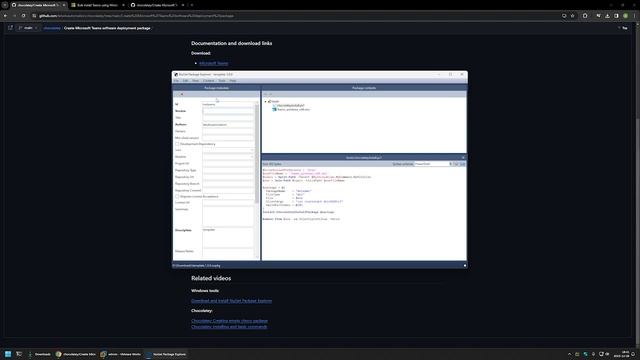Screen dimensions: 640x360
Task: Open Chocolatey: Creating simple choco package link
Action: point(229,321)
